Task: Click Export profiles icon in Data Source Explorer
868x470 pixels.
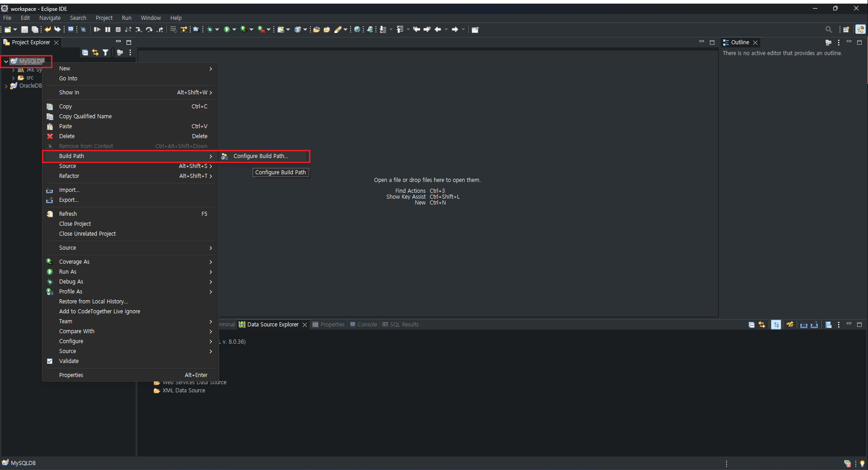Action: (x=814, y=325)
